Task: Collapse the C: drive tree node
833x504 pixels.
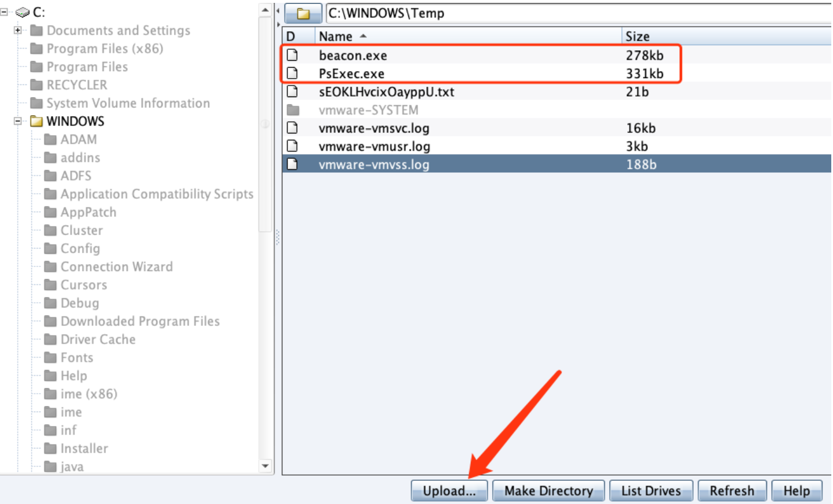Action: coord(4,12)
